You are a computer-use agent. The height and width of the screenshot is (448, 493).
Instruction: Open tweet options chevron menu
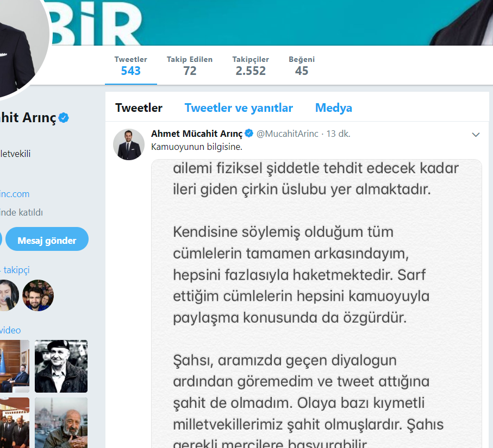pos(476,135)
